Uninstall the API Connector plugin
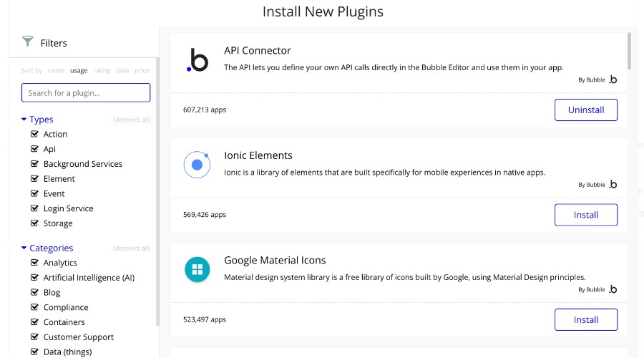This screenshot has width=644, height=358. 585,110
